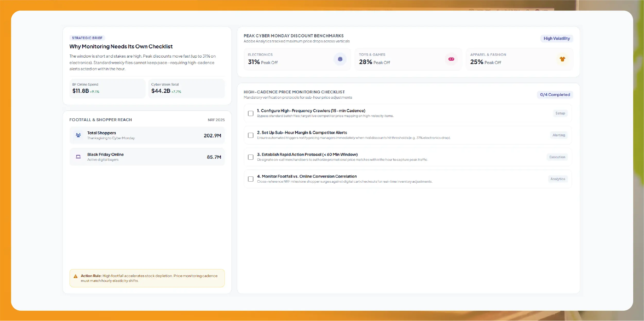Click High-Cadence Price Monitoring Checklist title
644x321 pixels.
294,92
